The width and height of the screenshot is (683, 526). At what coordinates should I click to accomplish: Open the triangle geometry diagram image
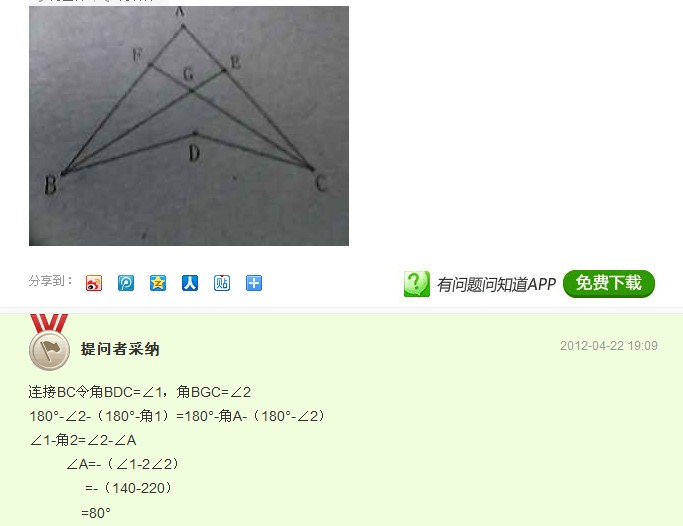[x=189, y=125]
